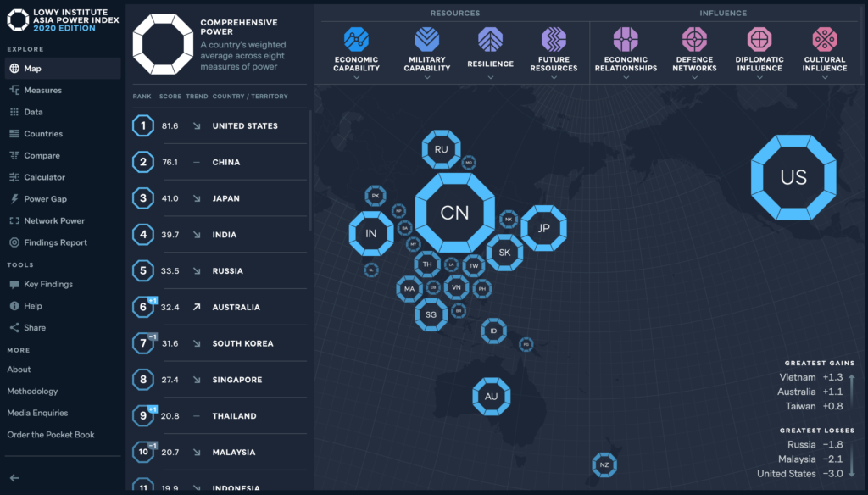
Task: Click the IN octagon on the map
Action: (x=371, y=234)
